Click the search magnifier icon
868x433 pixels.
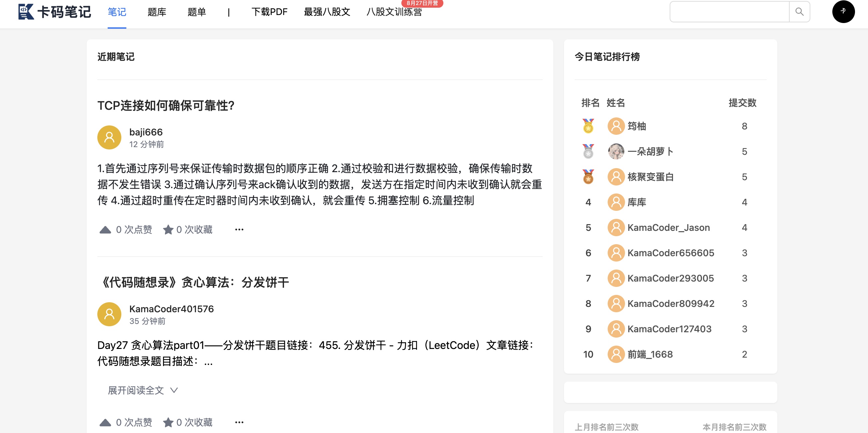pos(799,12)
